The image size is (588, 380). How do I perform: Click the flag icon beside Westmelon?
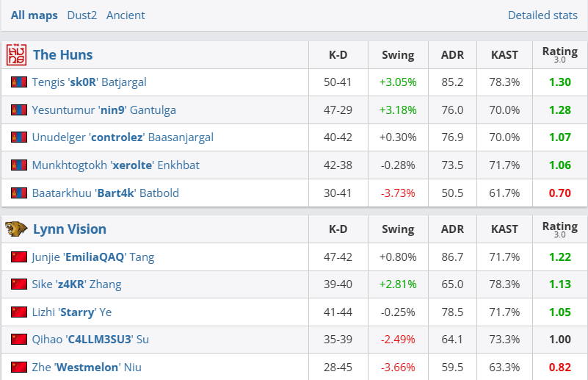[19, 367]
